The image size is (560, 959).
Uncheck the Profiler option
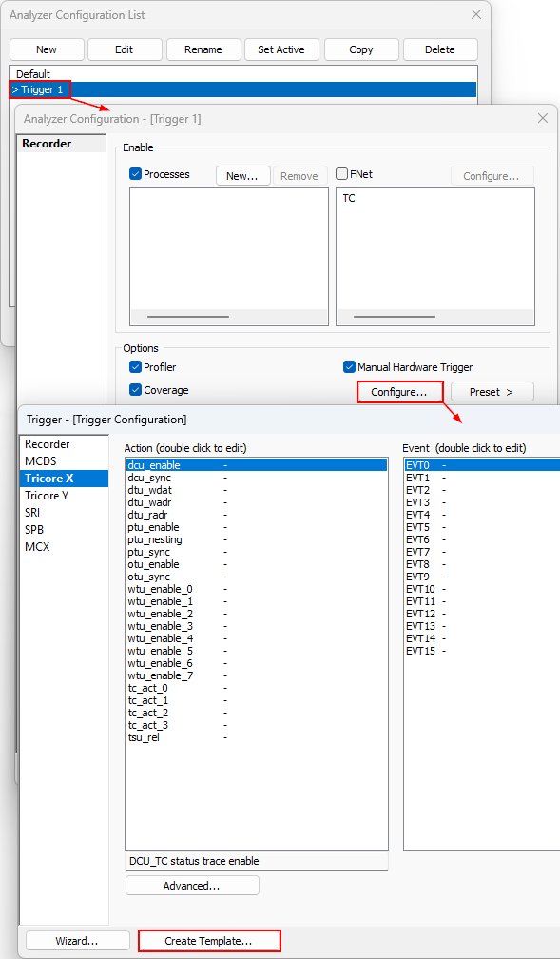coord(136,367)
